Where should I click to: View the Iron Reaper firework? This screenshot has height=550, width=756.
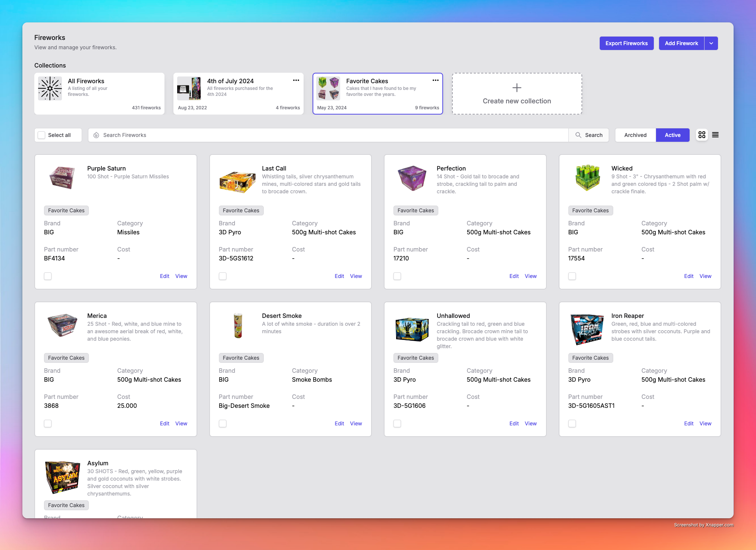pos(706,424)
